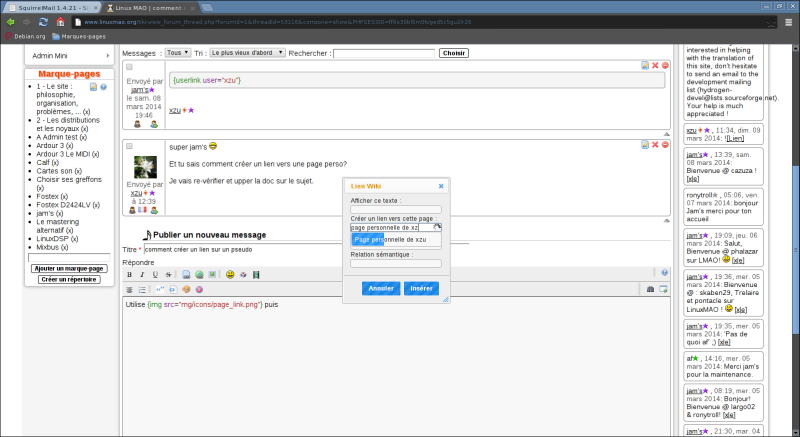Edit bookmarks with pencil icon in Marque-pages
The image size is (800, 437).
coord(93,87)
